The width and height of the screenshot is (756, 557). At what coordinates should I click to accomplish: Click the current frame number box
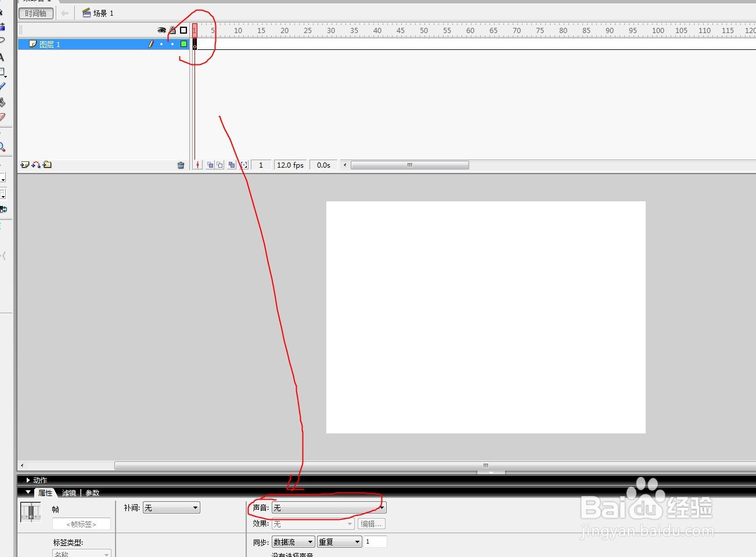(x=261, y=165)
